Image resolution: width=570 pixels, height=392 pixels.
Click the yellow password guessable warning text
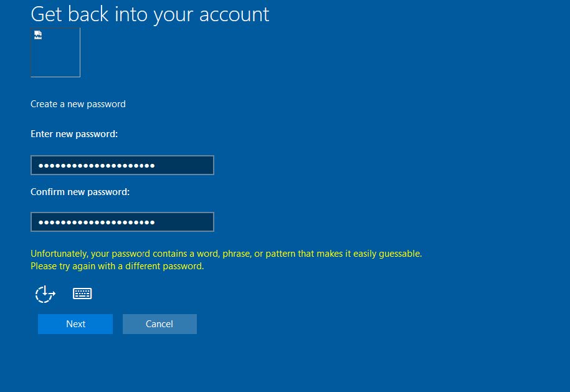pos(226,254)
